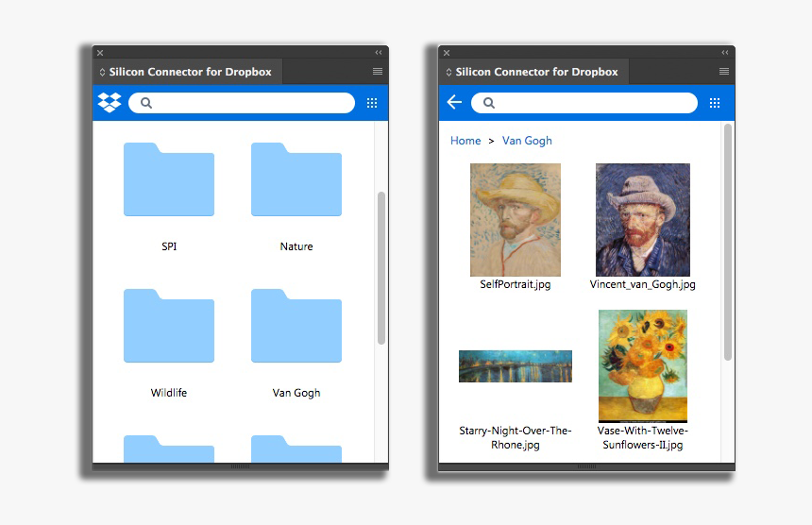The height and width of the screenshot is (525, 812).
Task: Open the Nature folder
Action: [x=296, y=179]
